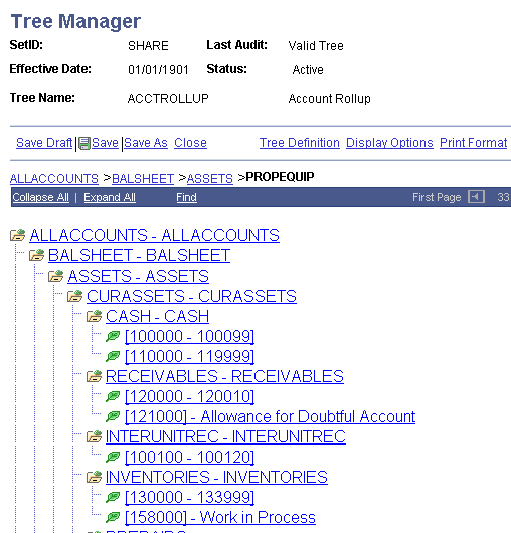
Task: Click the INVENTORIES folder icon
Action: point(95,477)
